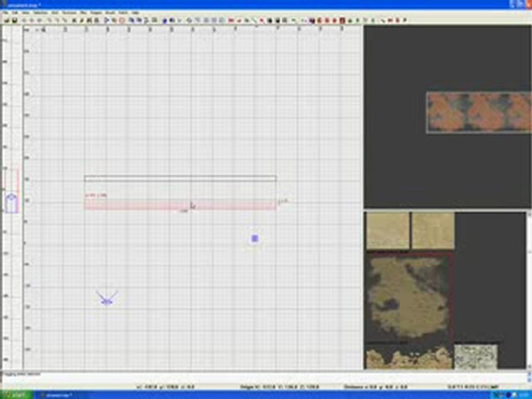Pick the gray speckled texture thumbnail

(475, 356)
